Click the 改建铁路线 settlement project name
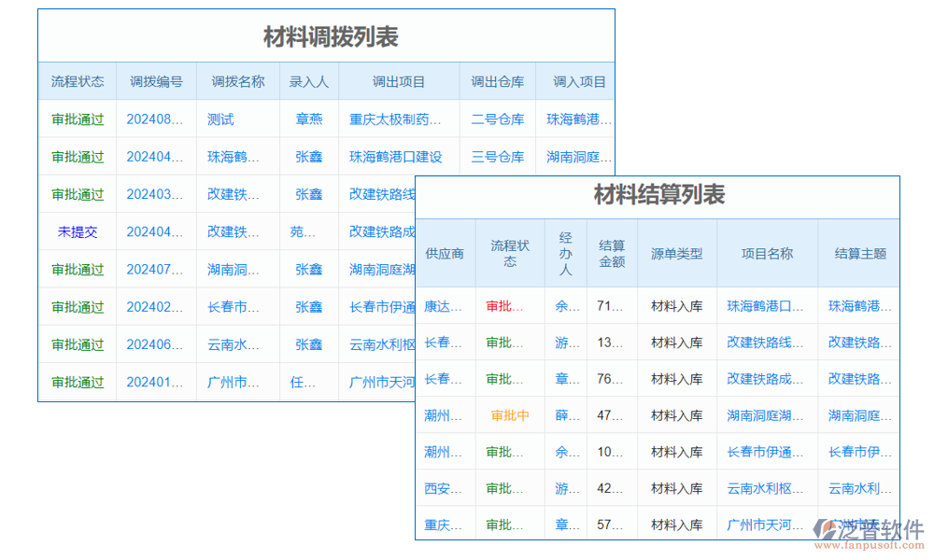 click(x=767, y=342)
